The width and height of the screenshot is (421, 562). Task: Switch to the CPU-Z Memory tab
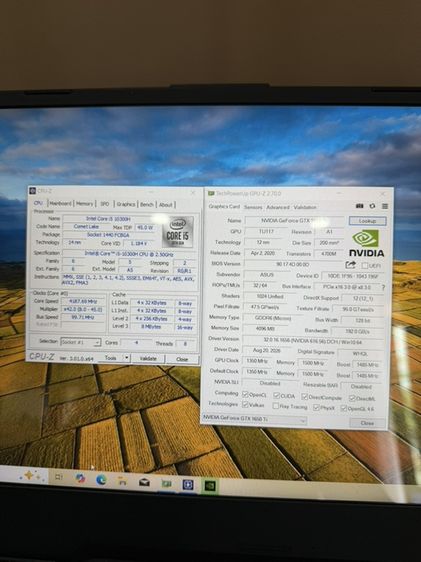[x=85, y=204]
